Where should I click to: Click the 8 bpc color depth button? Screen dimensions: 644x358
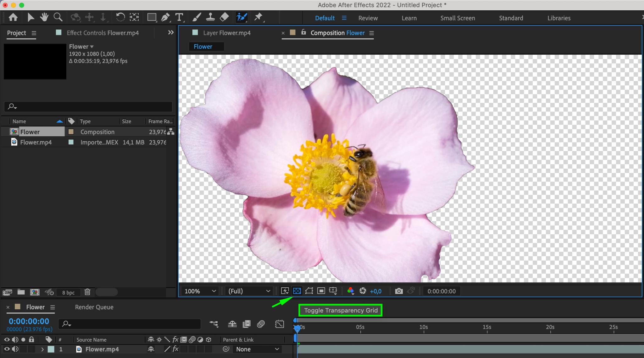click(x=68, y=292)
